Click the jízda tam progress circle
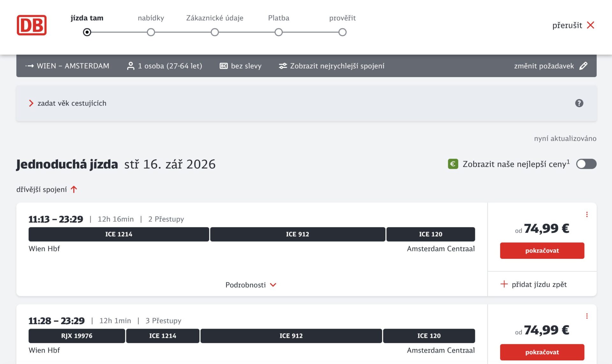Image resolution: width=612 pixels, height=364 pixels. click(87, 32)
